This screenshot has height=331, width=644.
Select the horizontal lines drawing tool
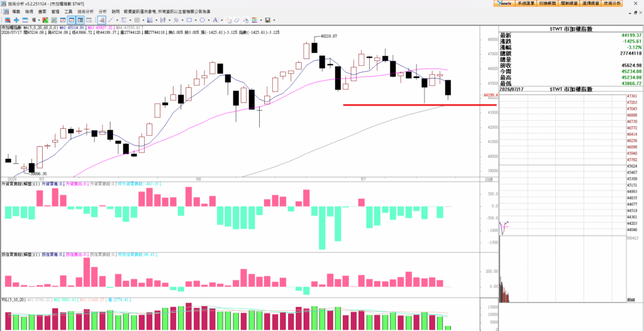[x=124, y=20]
